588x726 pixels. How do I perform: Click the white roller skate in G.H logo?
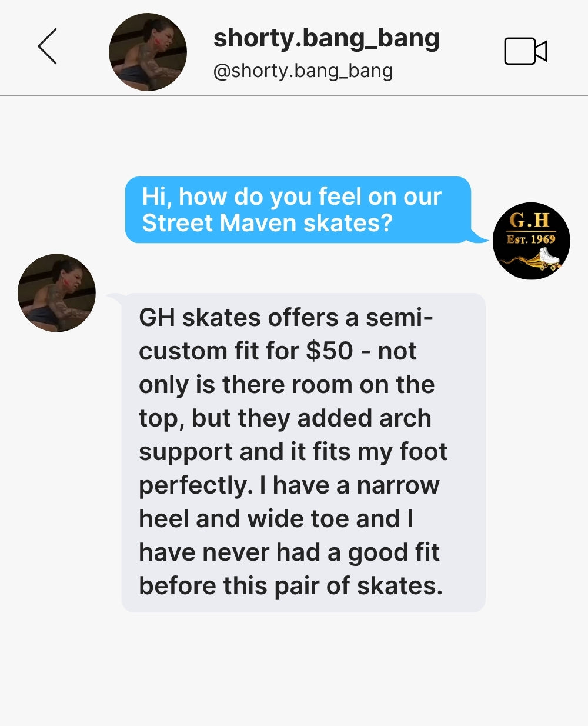[550, 257]
